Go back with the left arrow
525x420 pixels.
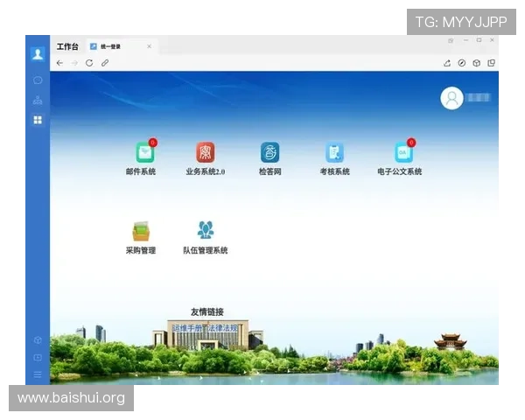59,63
